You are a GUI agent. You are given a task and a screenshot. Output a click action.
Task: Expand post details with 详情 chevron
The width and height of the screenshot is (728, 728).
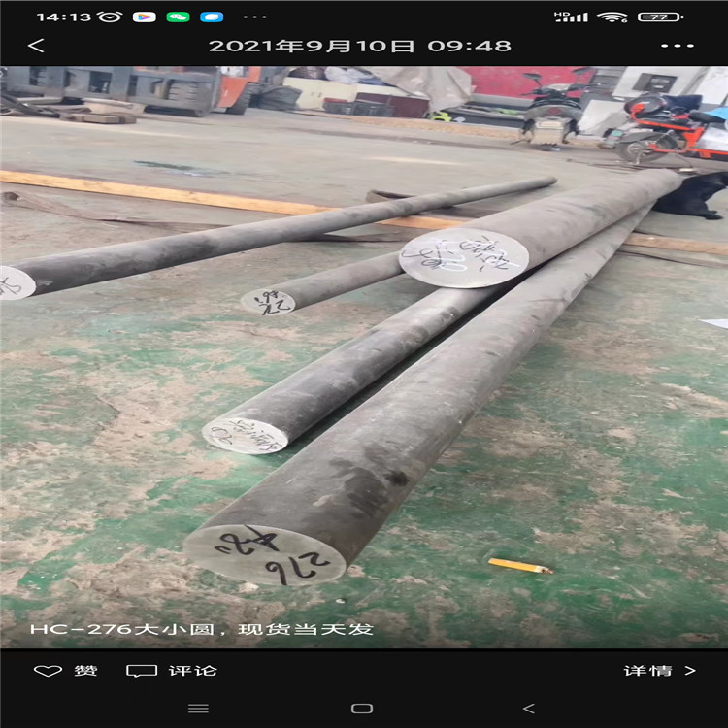coord(659,670)
